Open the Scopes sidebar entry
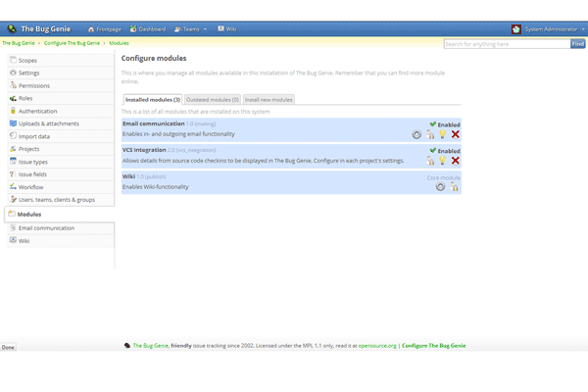The width and height of the screenshot is (588, 392). click(61, 60)
